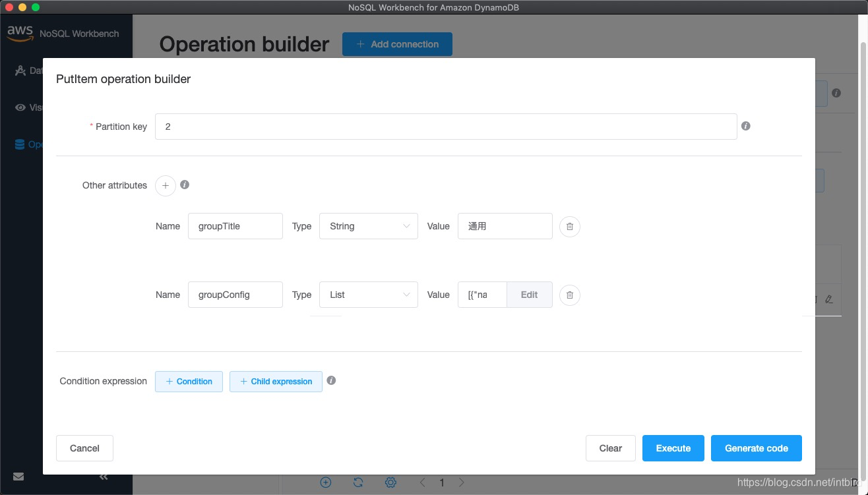
Task: Click the info icon at top right of background page
Action: tap(836, 93)
